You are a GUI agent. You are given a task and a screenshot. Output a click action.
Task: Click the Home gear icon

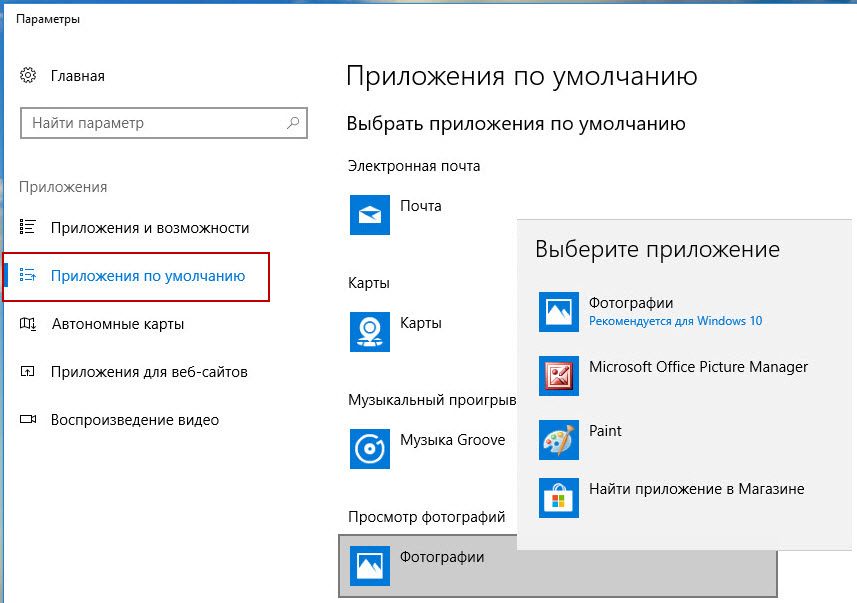[x=29, y=76]
